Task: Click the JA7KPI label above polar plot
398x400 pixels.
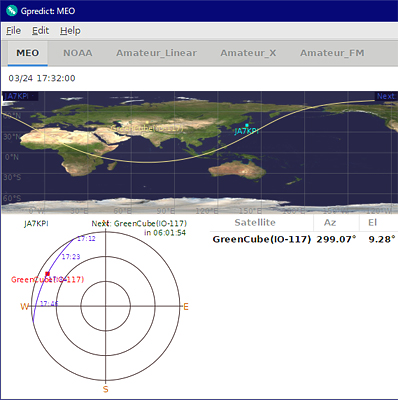Action: 36,223
